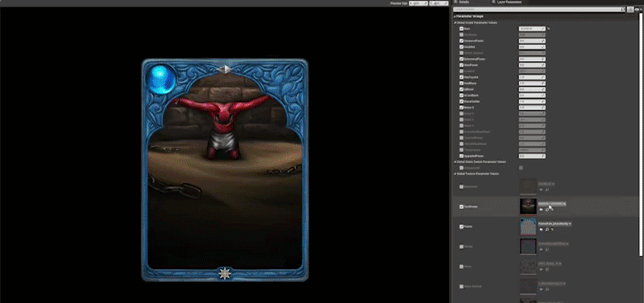
Task: Click Noise texture thumbnail
Action: [527, 267]
